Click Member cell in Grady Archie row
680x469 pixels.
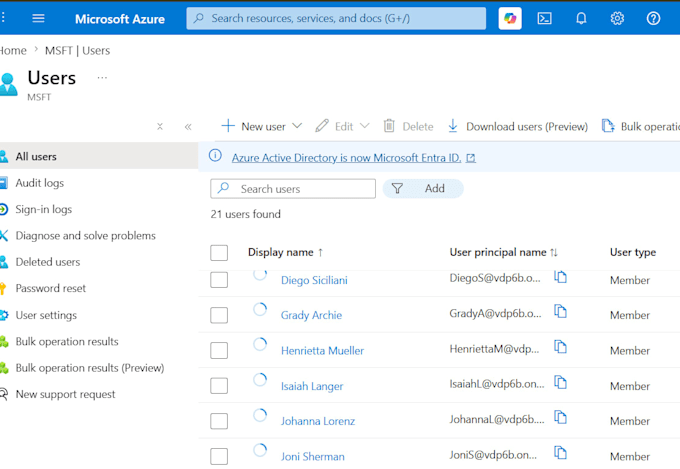coord(630,315)
